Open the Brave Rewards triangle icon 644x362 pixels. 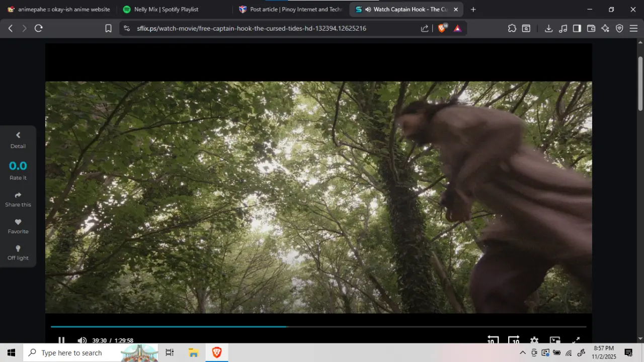(x=457, y=28)
